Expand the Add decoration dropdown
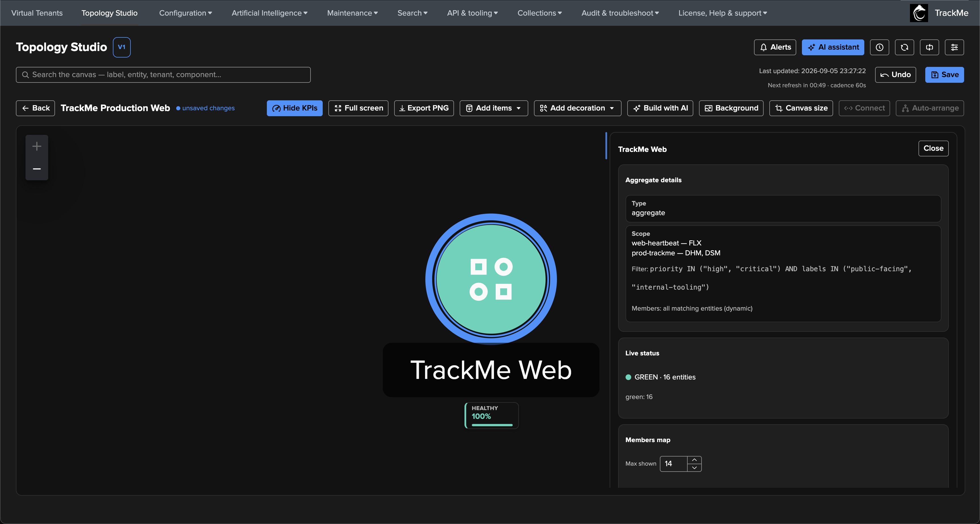The image size is (980, 524). 578,108
